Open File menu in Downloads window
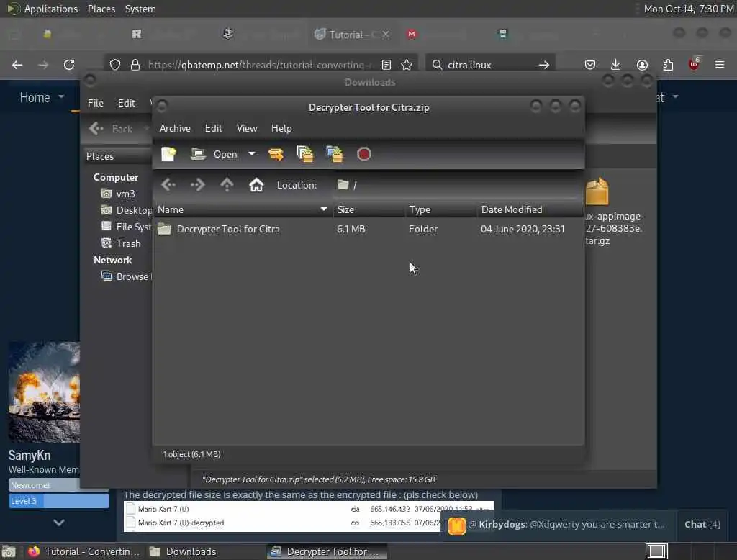The height and width of the screenshot is (560, 737). click(x=96, y=103)
